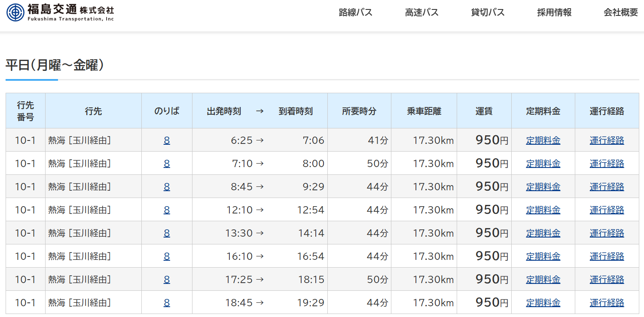644x317 pixels.
Task: Open the 路線バス menu
Action: tap(355, 12)
